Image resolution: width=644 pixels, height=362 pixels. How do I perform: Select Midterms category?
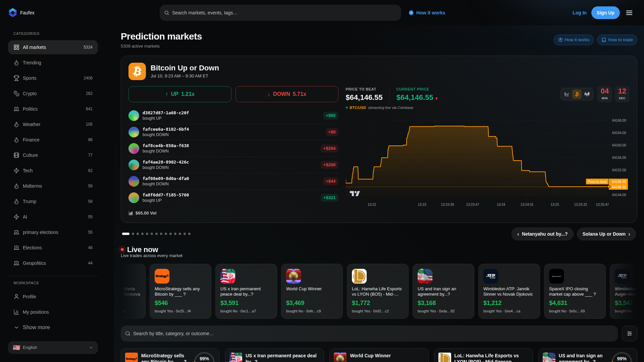53,186
